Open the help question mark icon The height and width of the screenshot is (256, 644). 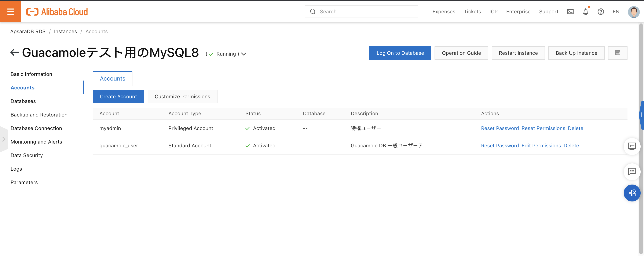(x=601, y=12)
